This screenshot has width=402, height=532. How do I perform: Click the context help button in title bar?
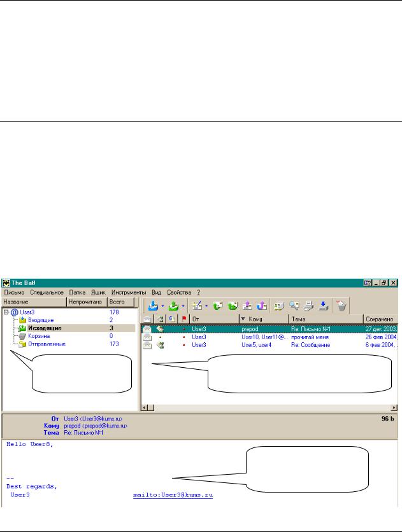pyautogui.click(x=368, y=283)
